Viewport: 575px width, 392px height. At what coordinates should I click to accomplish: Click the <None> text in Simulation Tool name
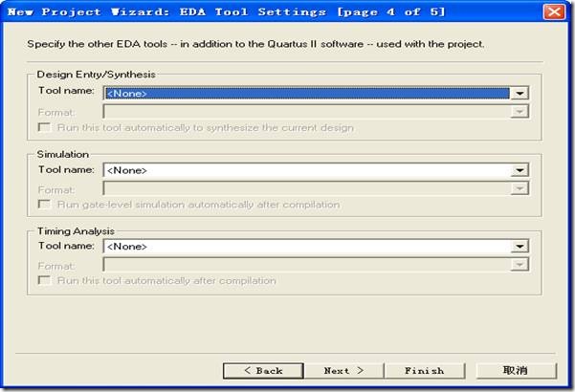click(126, 170)
